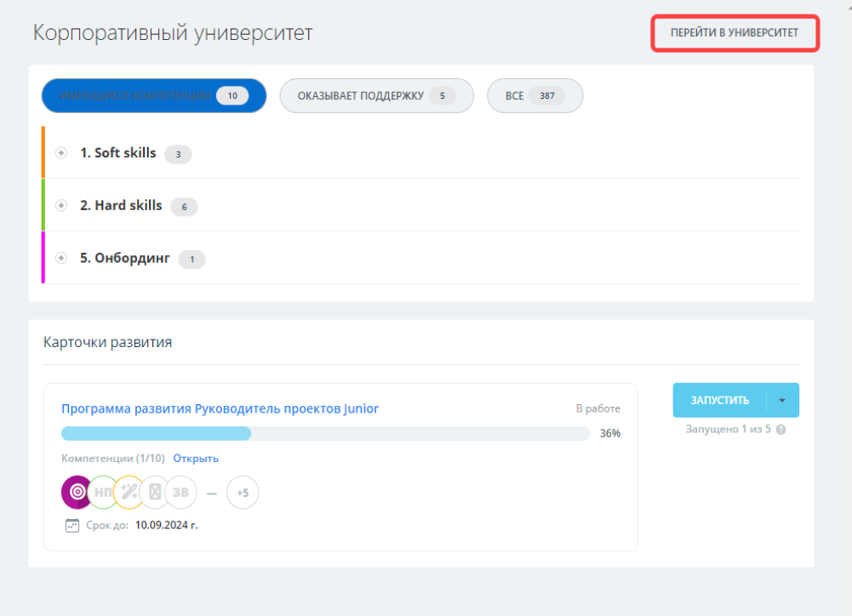852x616 pixels.
Task: Click the Карточки развития heading
Action: pyautogui.click(x=107, y=342)
